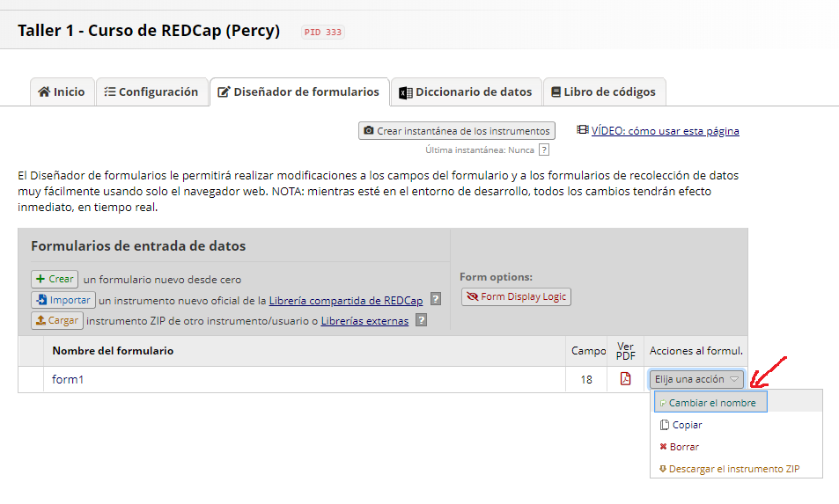Click the help icon after Librerías externas
This screenshot has width=839, height=504.
point(422,321)
